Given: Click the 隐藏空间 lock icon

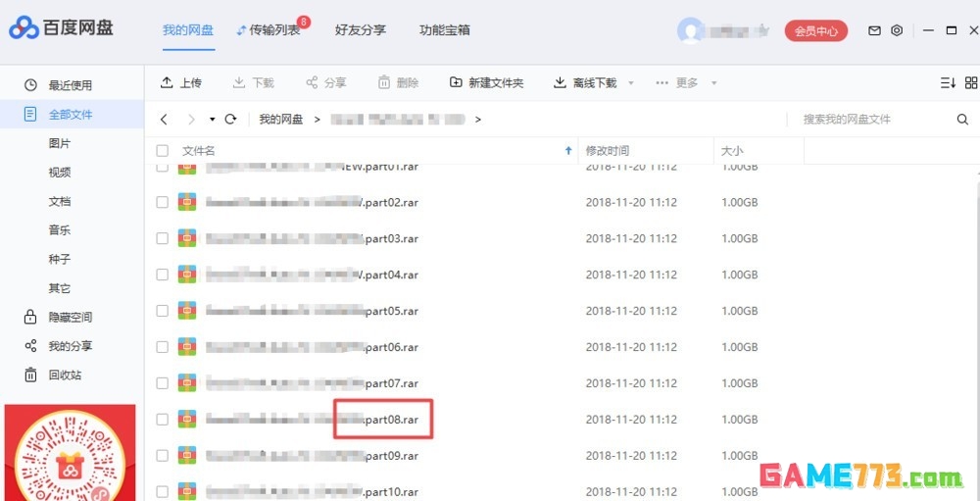Looking at the screenshot, I should 30,317.
